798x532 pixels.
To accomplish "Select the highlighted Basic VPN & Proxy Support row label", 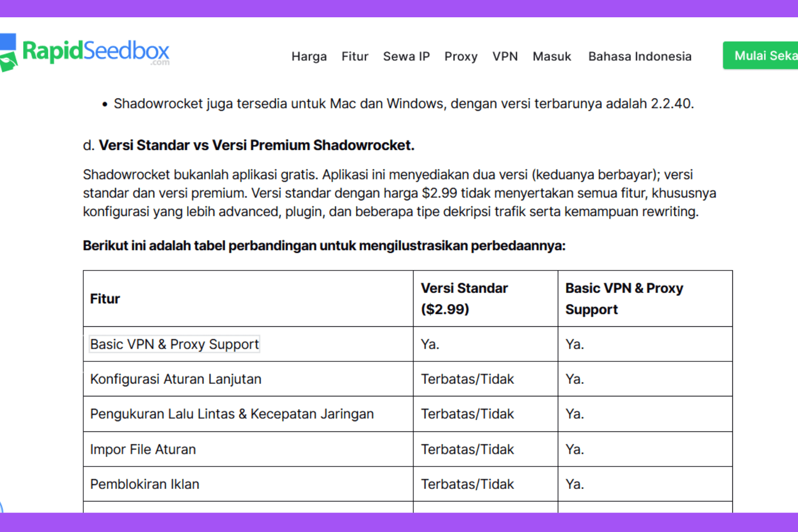I will click(x=174, y=344).
